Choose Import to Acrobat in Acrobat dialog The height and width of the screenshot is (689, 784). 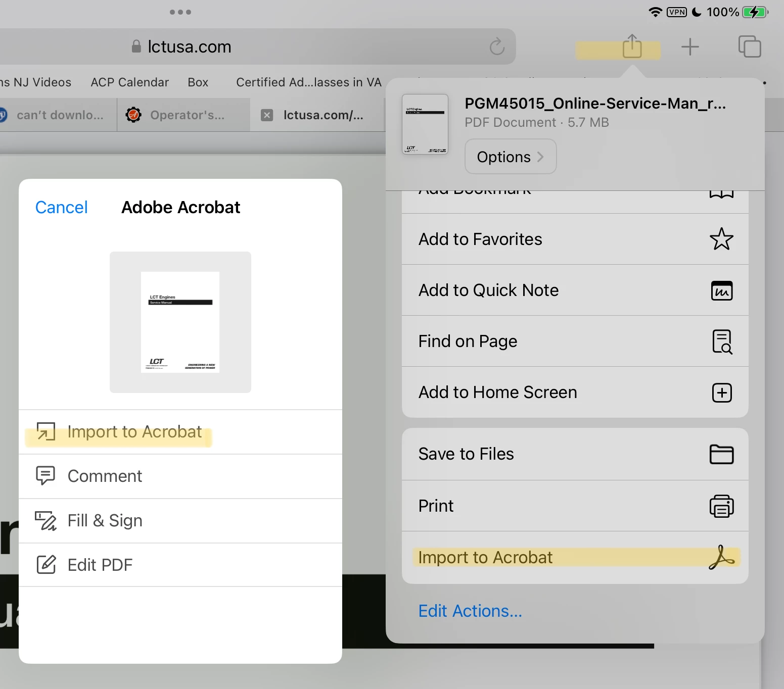tap(180, 432)
